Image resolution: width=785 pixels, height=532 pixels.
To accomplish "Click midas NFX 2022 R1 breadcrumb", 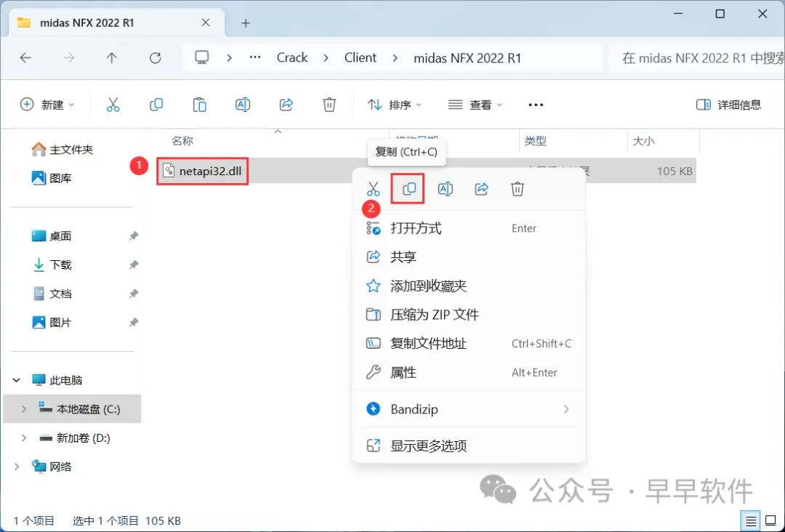I will coord(467,58).
